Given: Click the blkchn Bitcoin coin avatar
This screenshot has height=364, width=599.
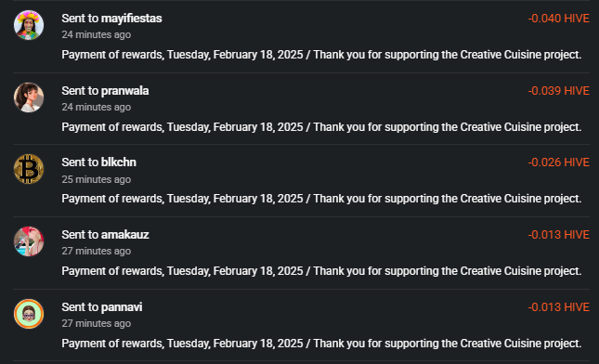Looking at the screenshot, I should (29, 169).
